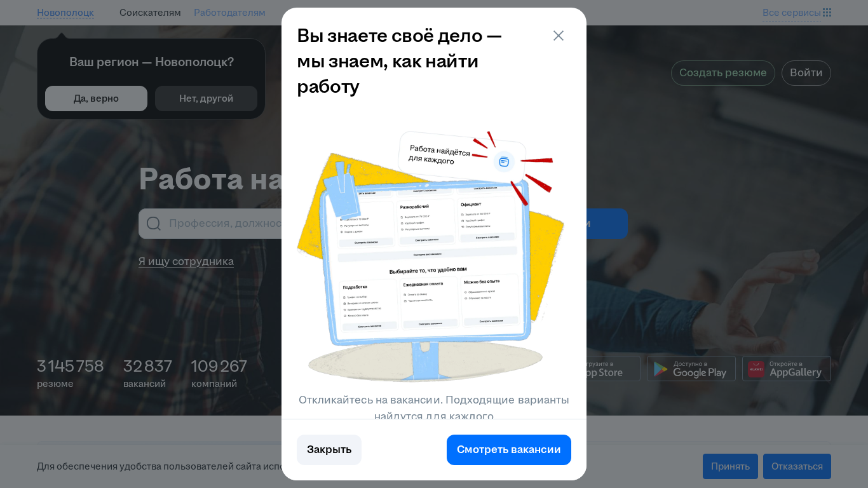The height and width of the screenshot is (488, 868).
Task: Choose "Нет, другой" region option
Action: tap(206, 98)
